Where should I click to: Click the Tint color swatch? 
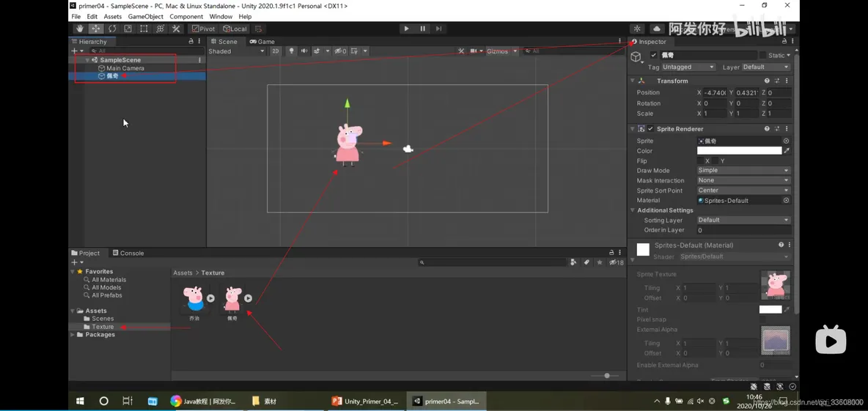point(770,310)
